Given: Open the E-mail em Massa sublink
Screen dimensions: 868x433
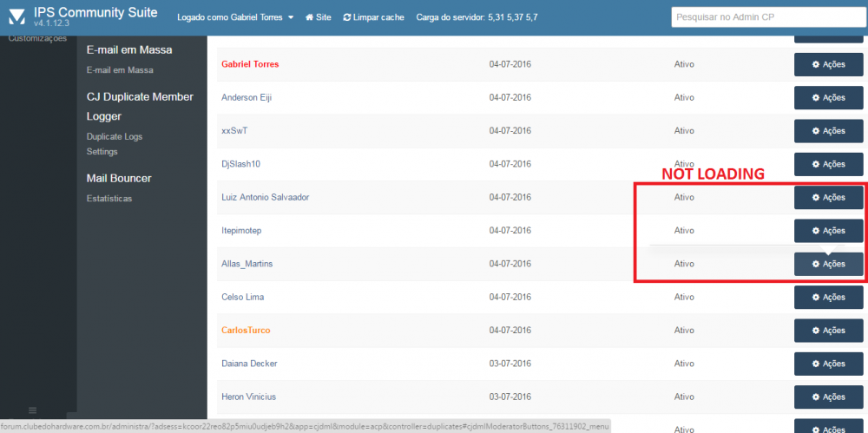Looking at the screenshot, I should pos(120,70).
